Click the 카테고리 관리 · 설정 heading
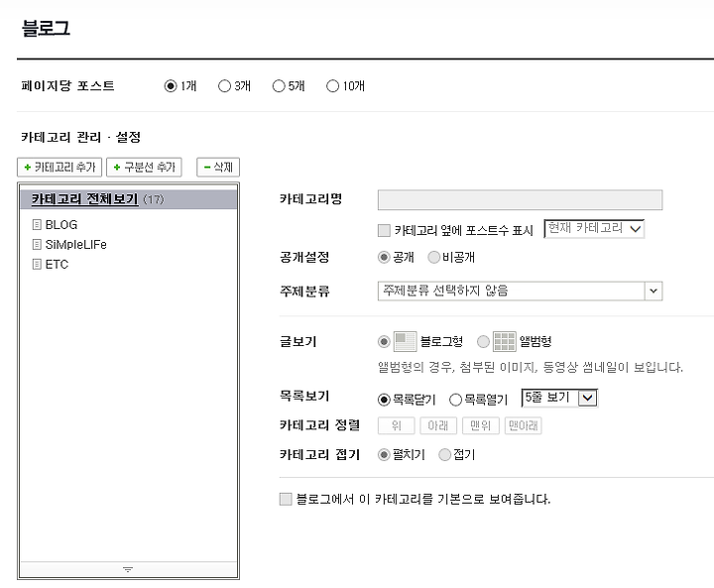Image resolution: width=714 pixels, height=588 pixels. tap(80, 137)
